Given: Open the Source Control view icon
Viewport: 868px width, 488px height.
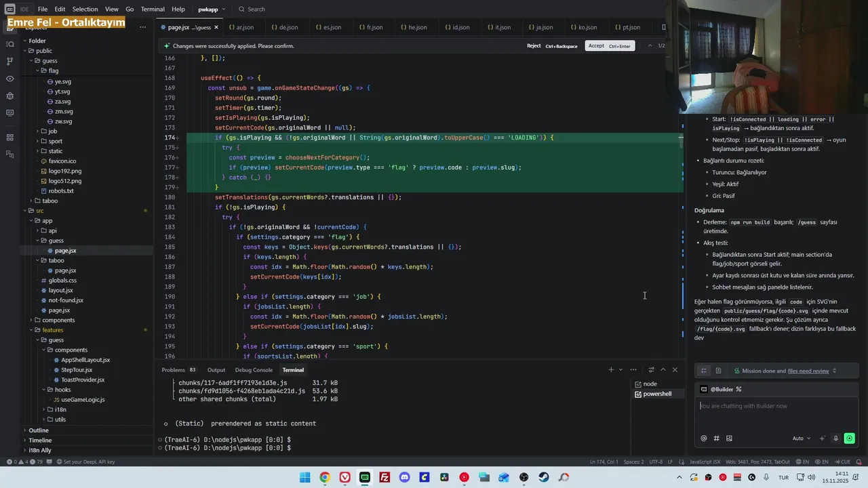Looking at the screenshot, I should point(9,61).
